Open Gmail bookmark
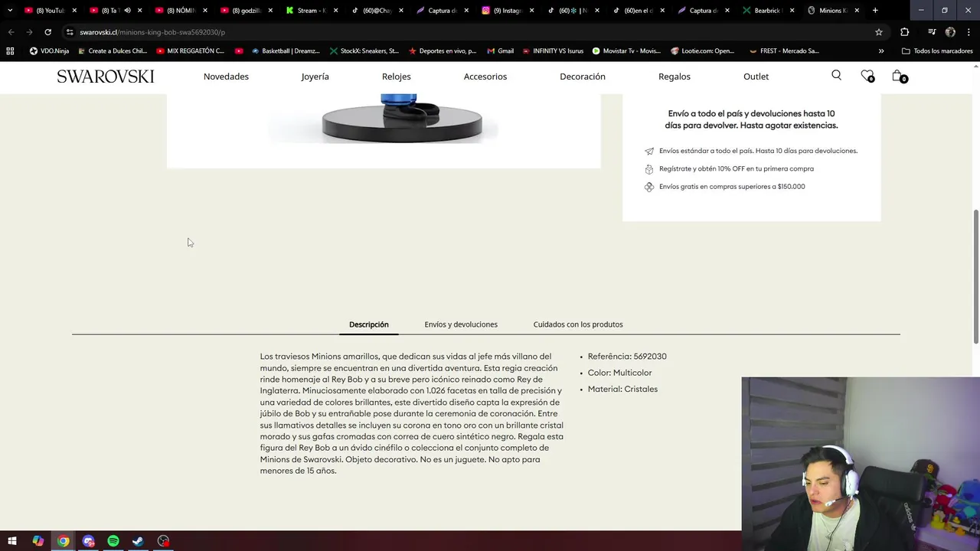This screenshot has height=551, width=980. [x=499, y=51]
